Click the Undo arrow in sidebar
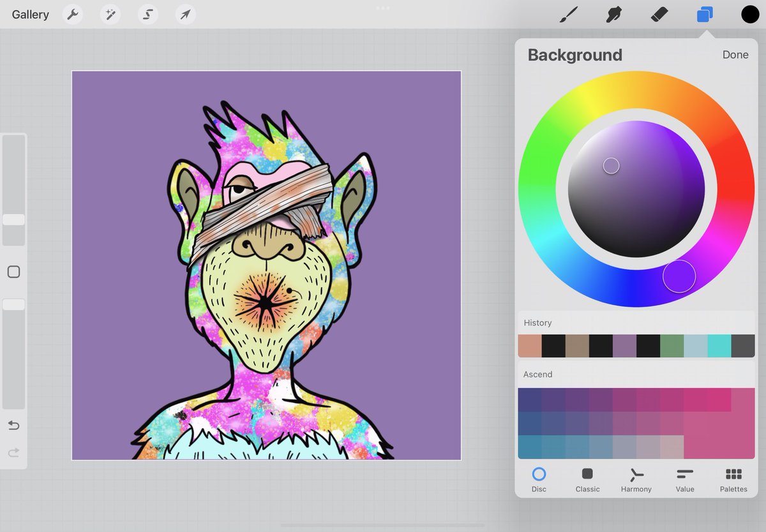 click(x=13, y=425)
